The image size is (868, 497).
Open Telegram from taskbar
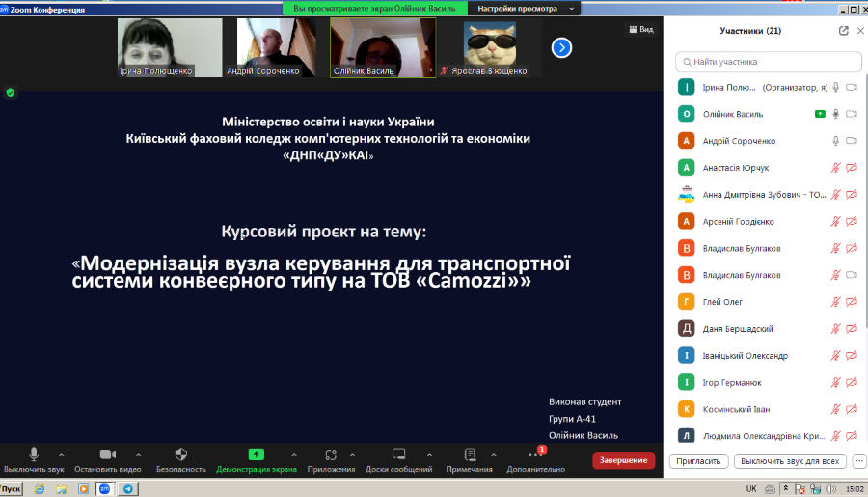128,488
